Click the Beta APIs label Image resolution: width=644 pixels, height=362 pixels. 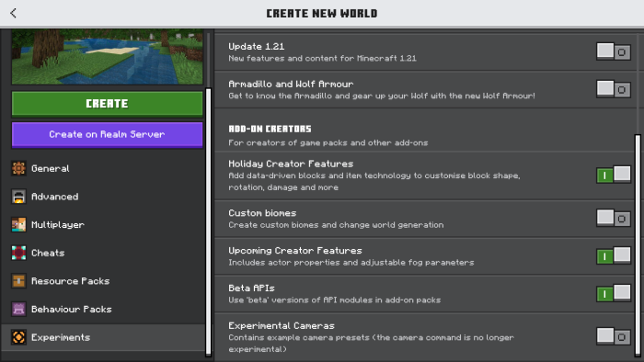(x=251, y=288)
